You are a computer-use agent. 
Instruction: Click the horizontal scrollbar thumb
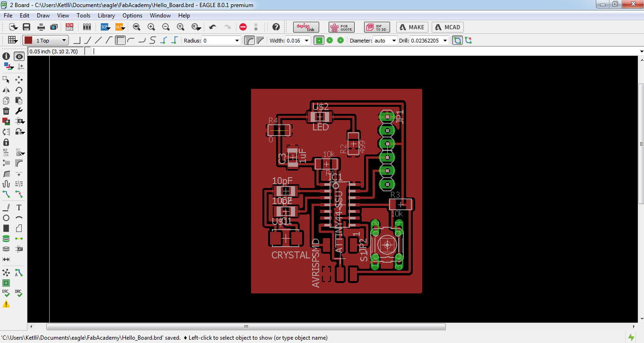tap(246, 326)
